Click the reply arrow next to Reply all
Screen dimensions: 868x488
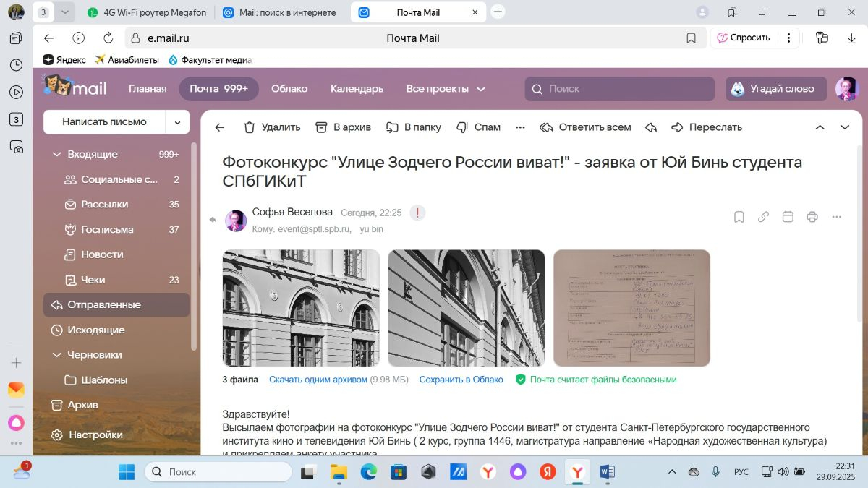(x=651, y=127)
